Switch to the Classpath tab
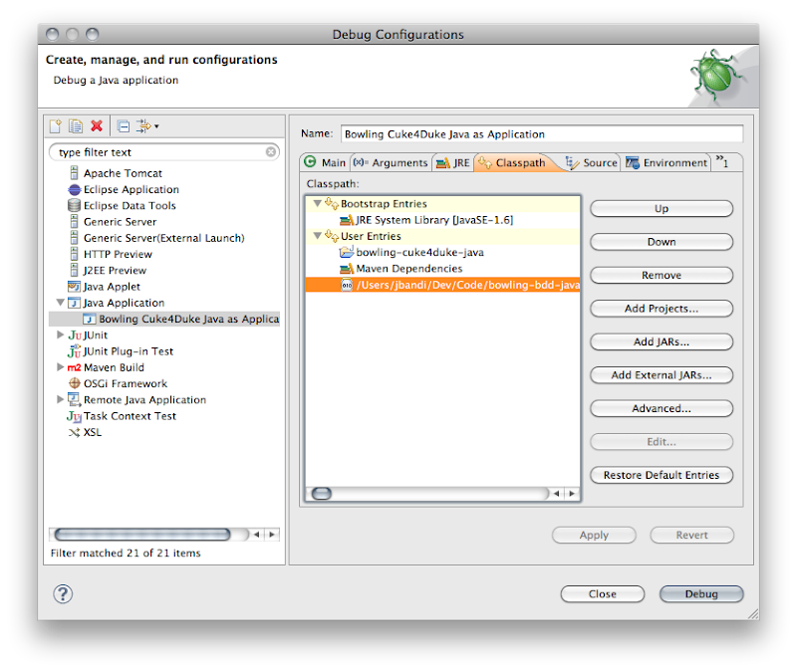The image size is (797, 672). (x=513, y=162)
